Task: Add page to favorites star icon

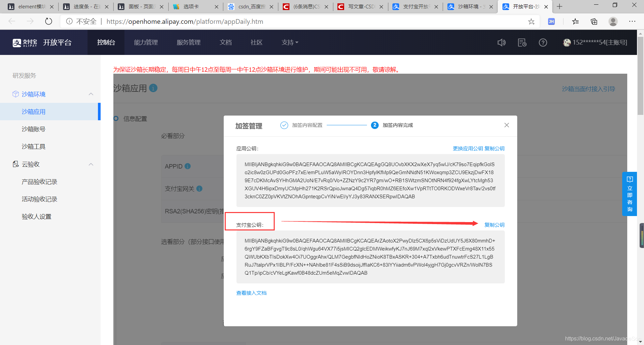Action: point(531,21)
